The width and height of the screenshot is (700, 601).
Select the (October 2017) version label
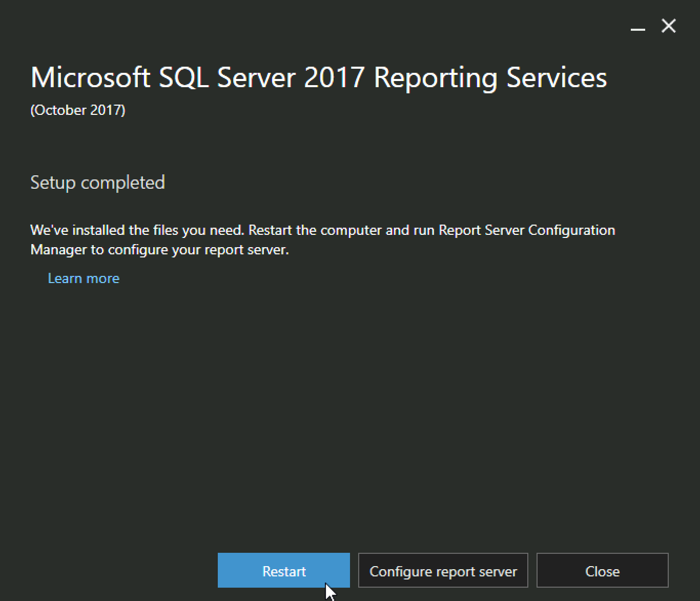(78, 110)
